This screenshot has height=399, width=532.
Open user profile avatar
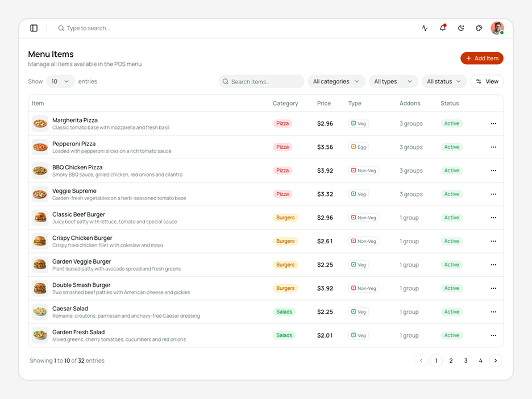click(x=497, y=28)
